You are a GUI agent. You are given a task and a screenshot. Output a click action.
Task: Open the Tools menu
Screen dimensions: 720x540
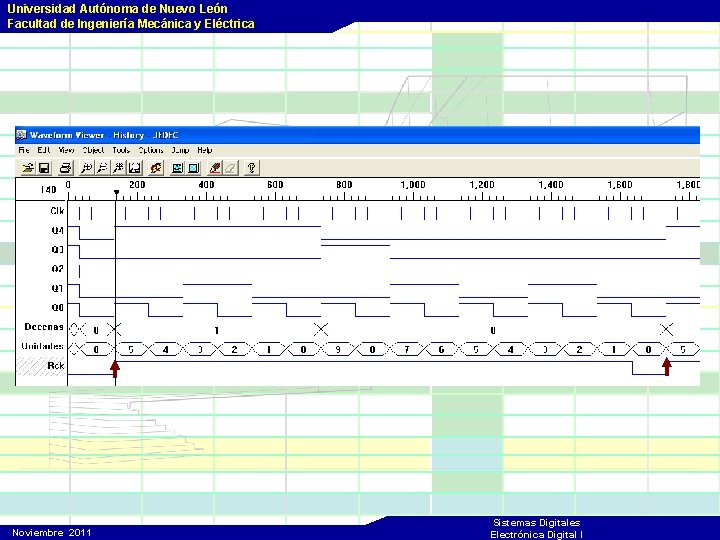coord(121,150)
